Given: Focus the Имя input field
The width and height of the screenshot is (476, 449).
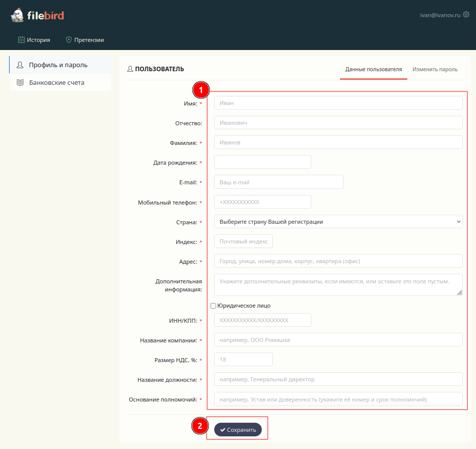Looking at the screenshot, I should click(x=338, y=103).
